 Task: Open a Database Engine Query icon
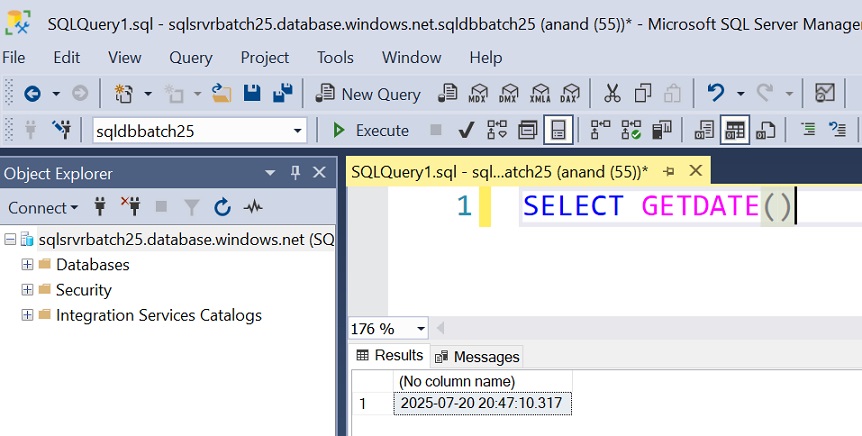[x=447, y=93]
